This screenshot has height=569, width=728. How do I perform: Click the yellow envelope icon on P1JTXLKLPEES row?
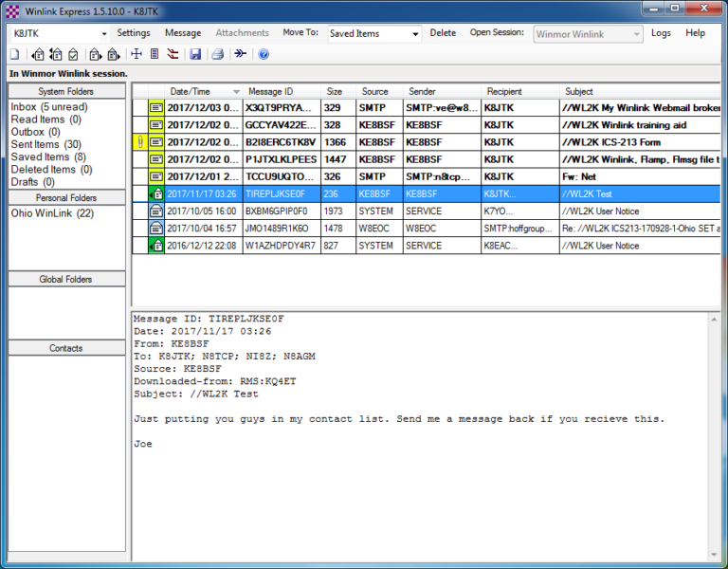point(156,159)
